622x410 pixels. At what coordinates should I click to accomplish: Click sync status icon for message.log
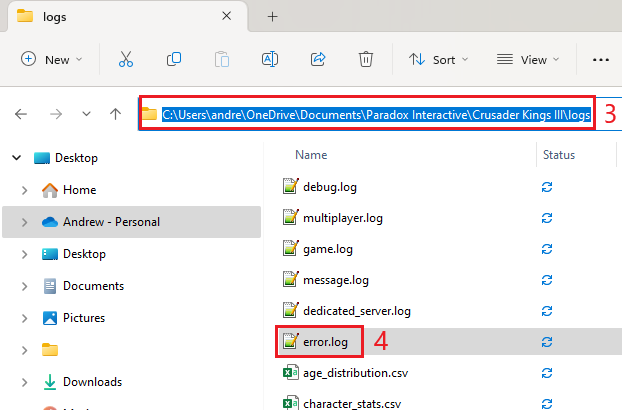point(547,280)
